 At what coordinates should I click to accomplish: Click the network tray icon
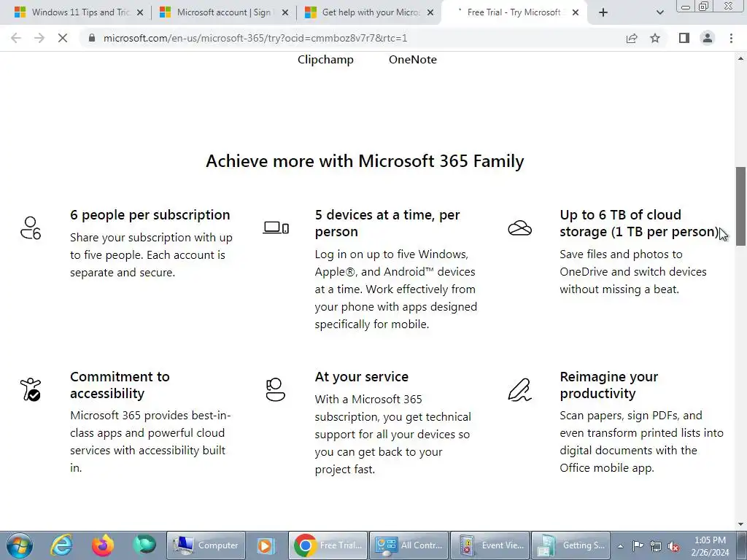coord(656,545)
